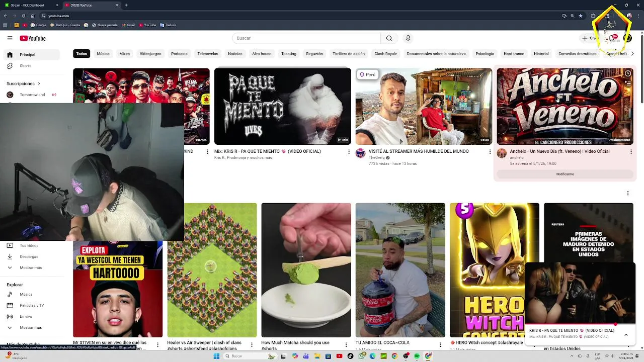Show more category chips with right arrow
Image resolution: width=644 pixels, height=362 pixels.
[x=632, y=53]
